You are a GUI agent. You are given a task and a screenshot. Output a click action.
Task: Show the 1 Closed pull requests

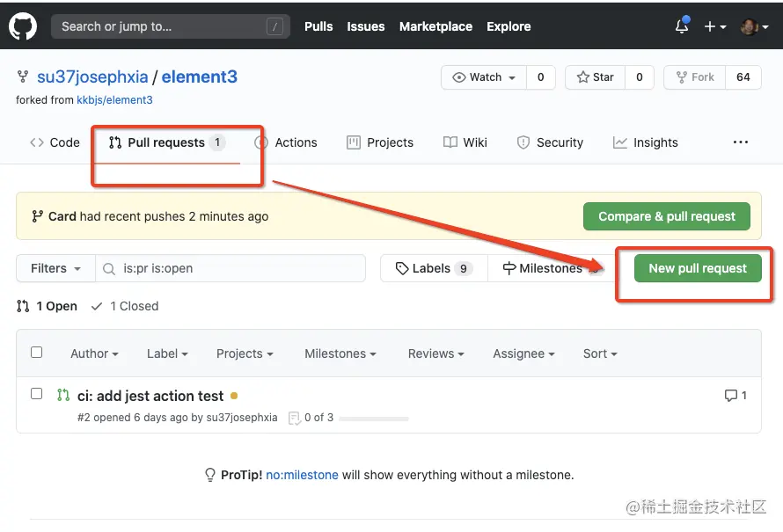125,306
